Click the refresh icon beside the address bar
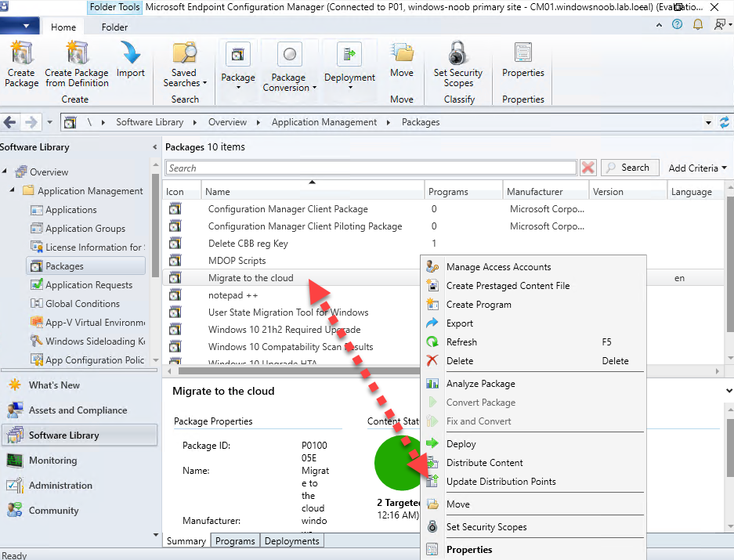Viewport: 734px width, 560px height. click(724, 123)
